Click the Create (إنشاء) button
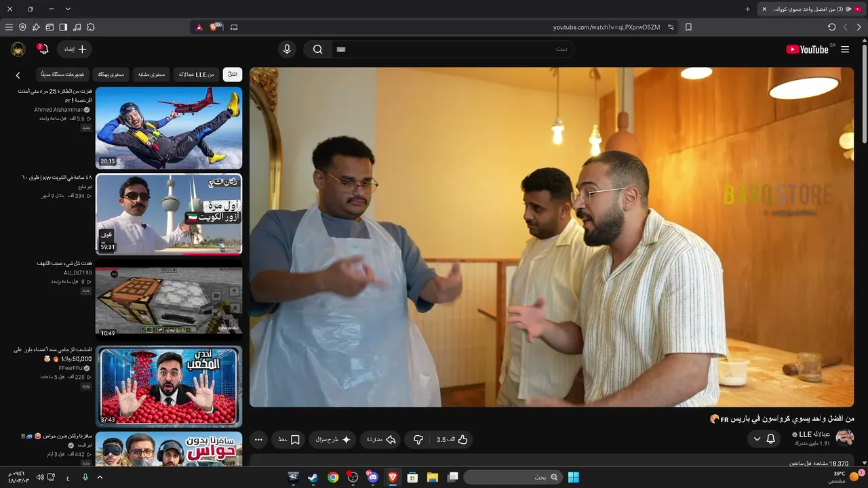This screenshot has height=488, width=868. tap(75, 49)
